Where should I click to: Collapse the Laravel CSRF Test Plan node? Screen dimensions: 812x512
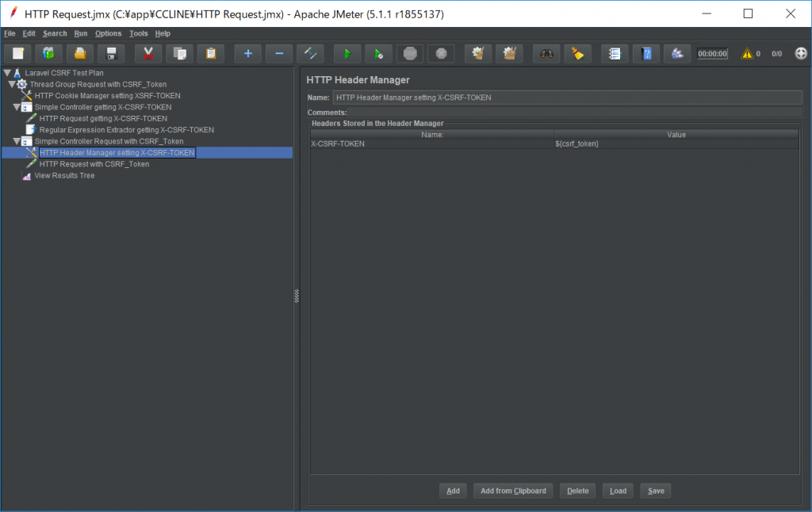[7, 73]
